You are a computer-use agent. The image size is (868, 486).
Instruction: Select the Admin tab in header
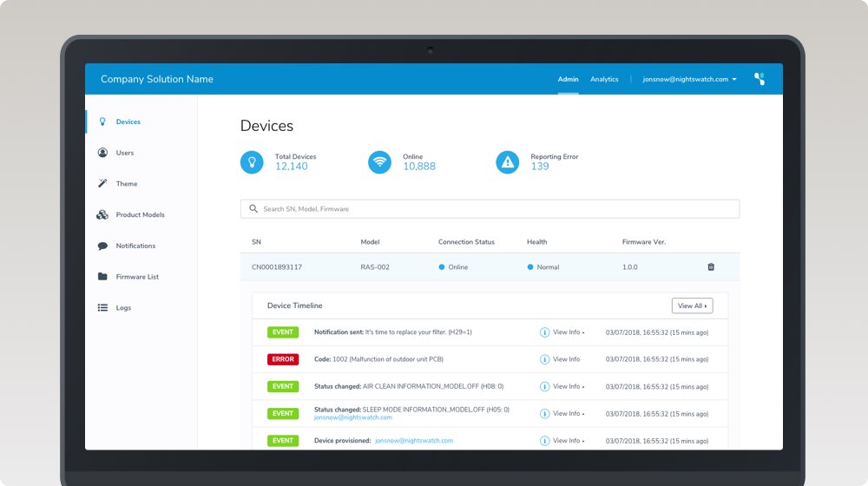pos(568,79)
